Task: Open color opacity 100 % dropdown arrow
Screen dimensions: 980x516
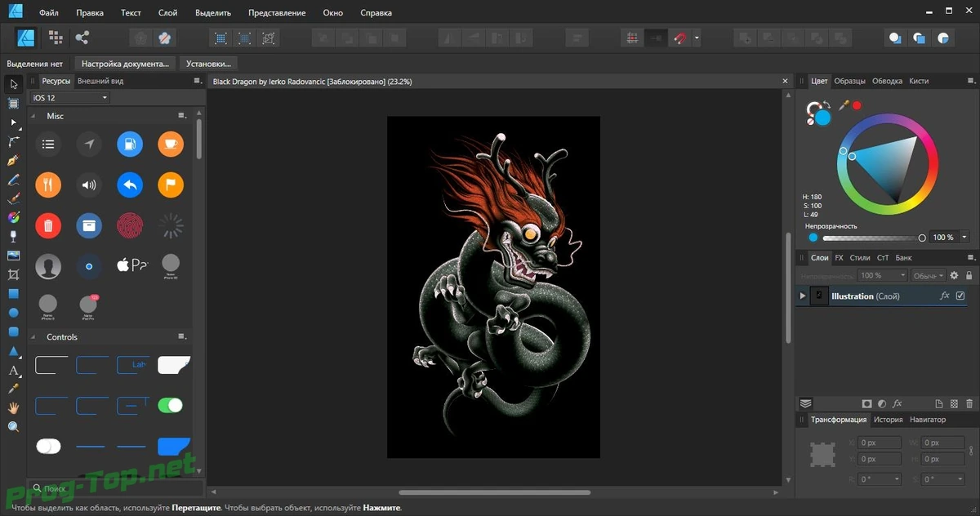Action: click(964, 237)
